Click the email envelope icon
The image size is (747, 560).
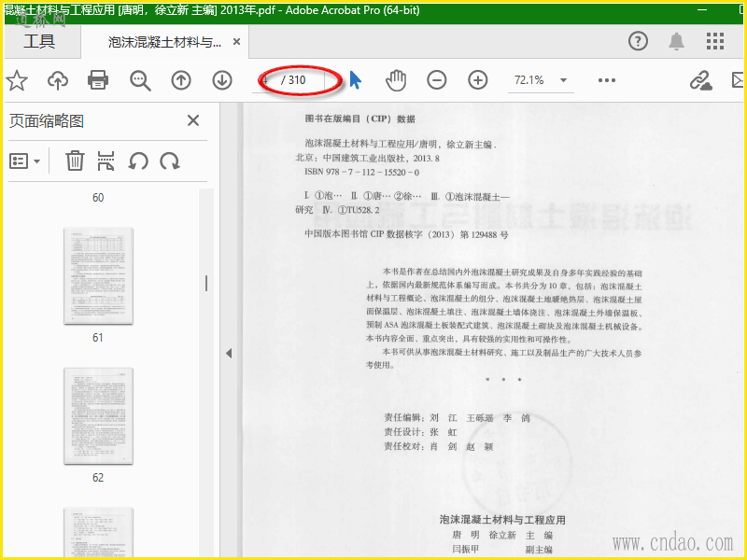click(738, 80)
